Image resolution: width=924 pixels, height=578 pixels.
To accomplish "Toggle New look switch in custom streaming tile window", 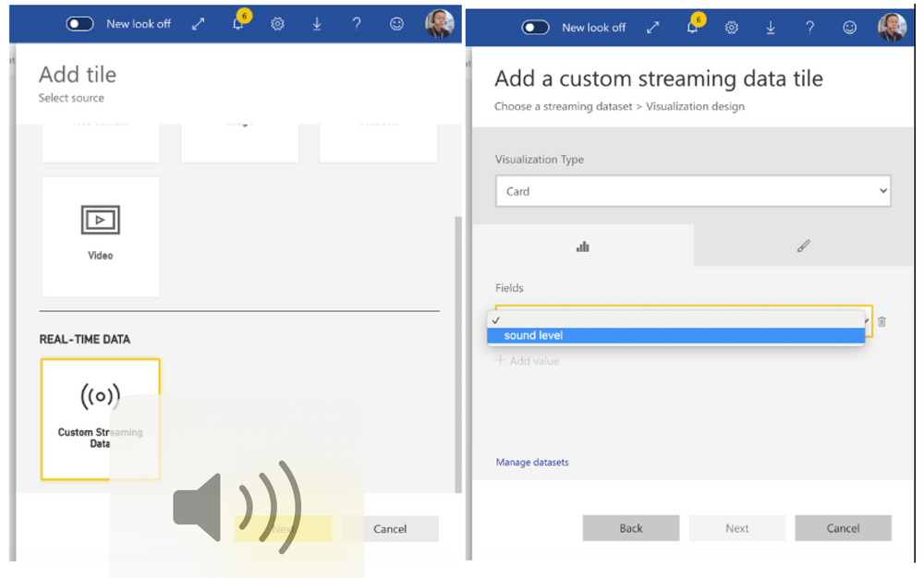I will pyautogui.click(x=535, y=28).
